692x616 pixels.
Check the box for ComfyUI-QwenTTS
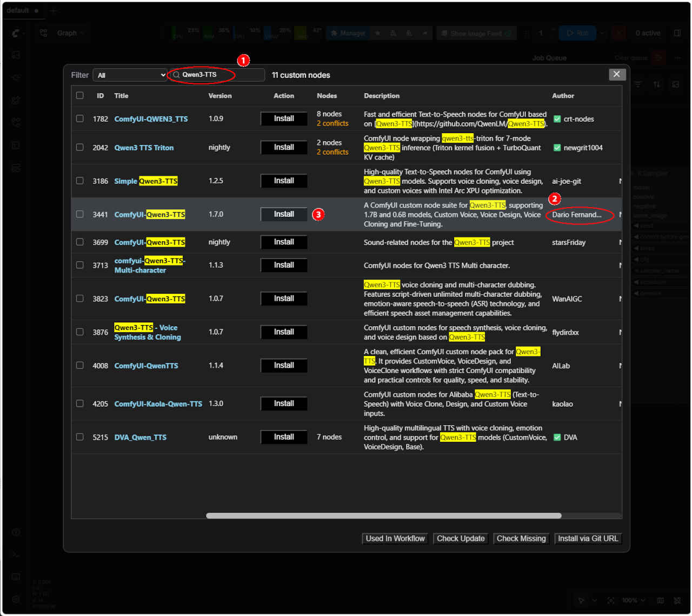click(80, 365)
